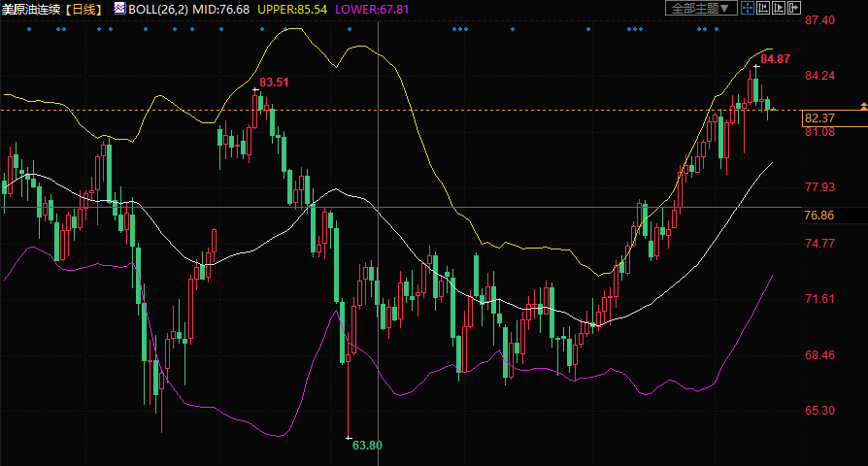Click the first blue event dot top-left
Viewport: 868px width, 466px height.
pyautogui.click(x=29, y=29)
